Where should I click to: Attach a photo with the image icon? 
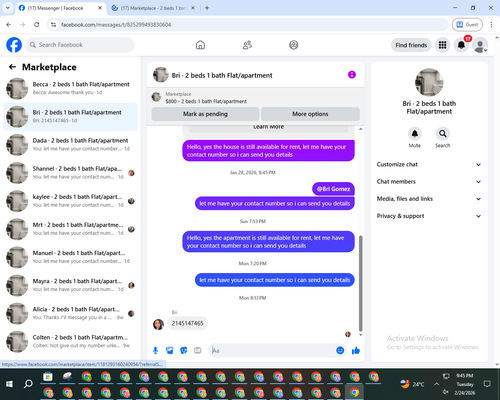pos(169,350)
